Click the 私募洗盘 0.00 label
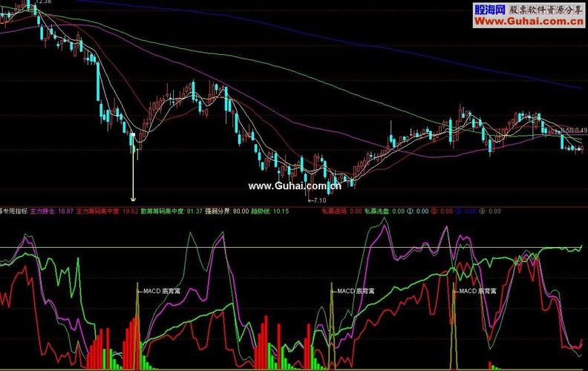The image size is (588, 371). pos(385,211)
